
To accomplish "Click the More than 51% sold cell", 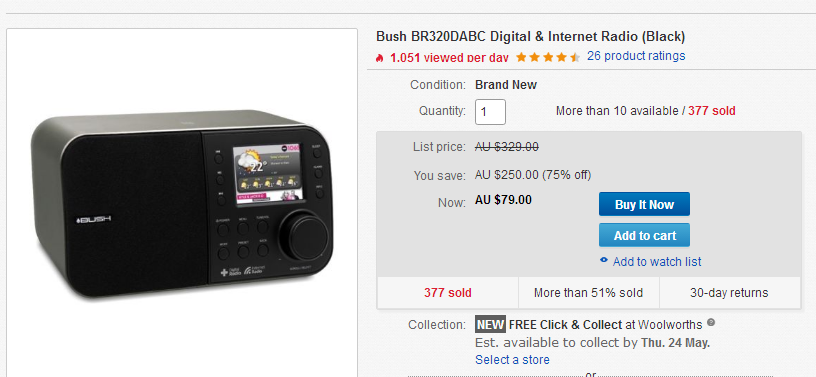I will [x=589, y=293].
